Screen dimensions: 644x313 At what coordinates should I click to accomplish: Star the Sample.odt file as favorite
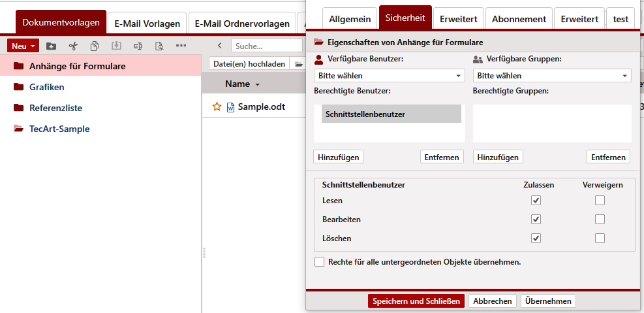click(x=217, y=107)
